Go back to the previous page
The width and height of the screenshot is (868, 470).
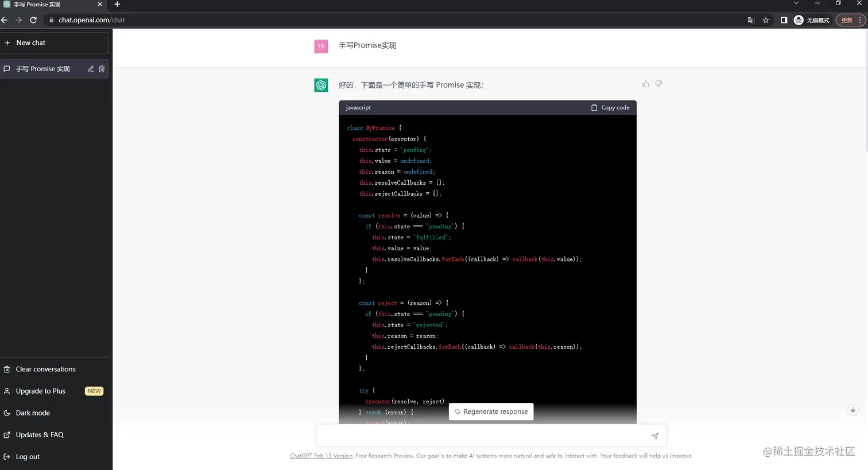tap(5, 20)
